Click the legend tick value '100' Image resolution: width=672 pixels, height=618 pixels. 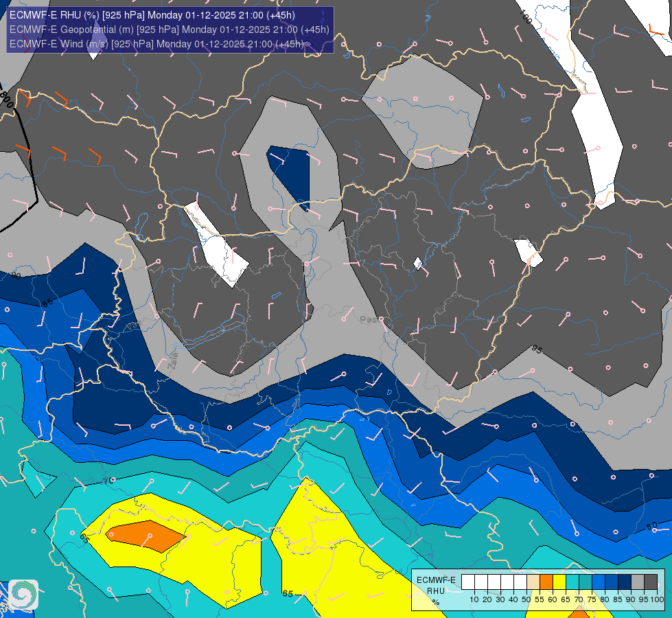tap(657, 599)
